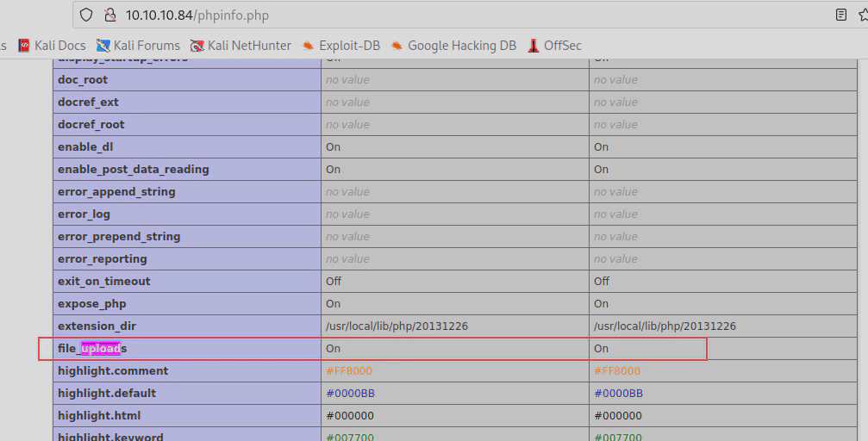Open the Google Hacking DB bookmark
This screenshot has height=441, width=868.
(453, 46)
